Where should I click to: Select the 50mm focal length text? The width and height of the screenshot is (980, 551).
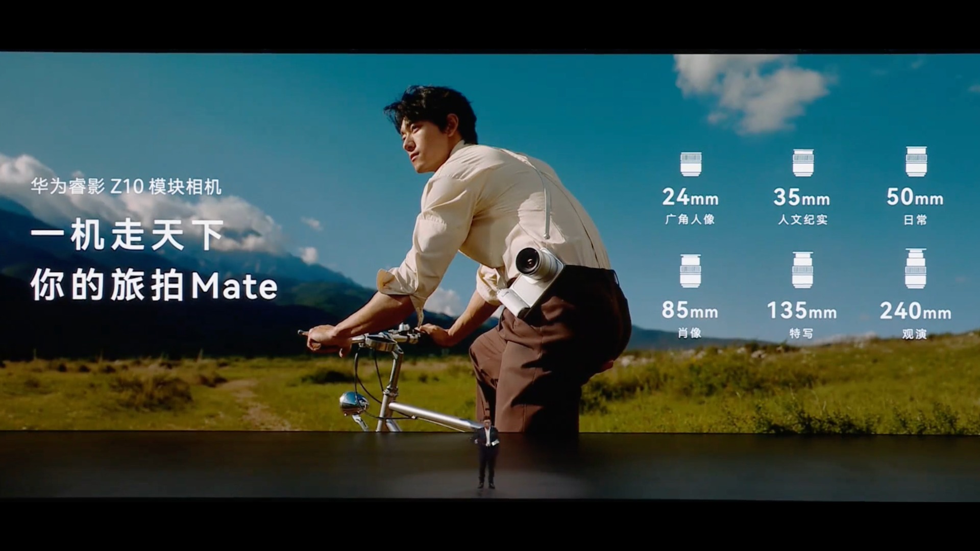point(915,197)
